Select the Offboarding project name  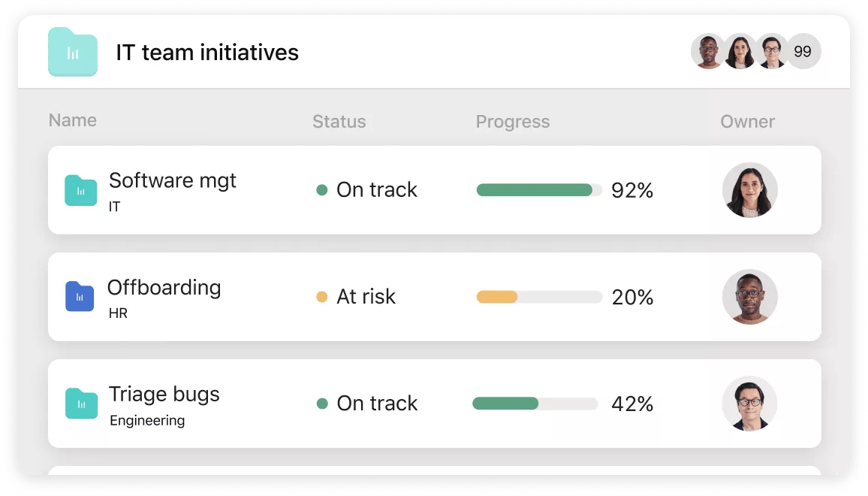tap(165, 287)
